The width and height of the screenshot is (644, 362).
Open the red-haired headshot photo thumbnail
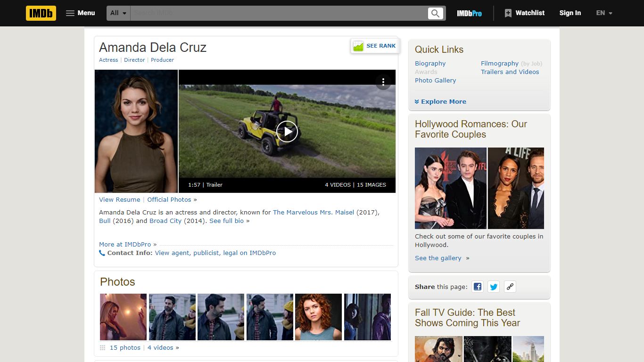coord(318,317)
